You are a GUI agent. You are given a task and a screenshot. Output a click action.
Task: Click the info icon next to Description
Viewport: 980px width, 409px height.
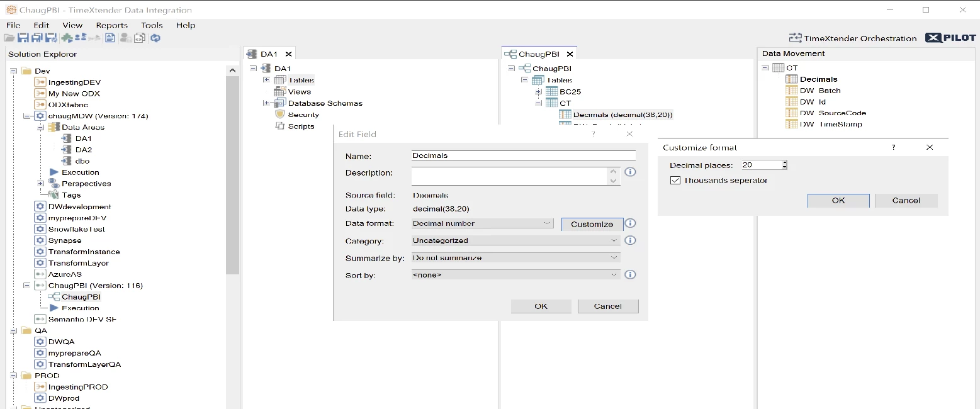630,172
